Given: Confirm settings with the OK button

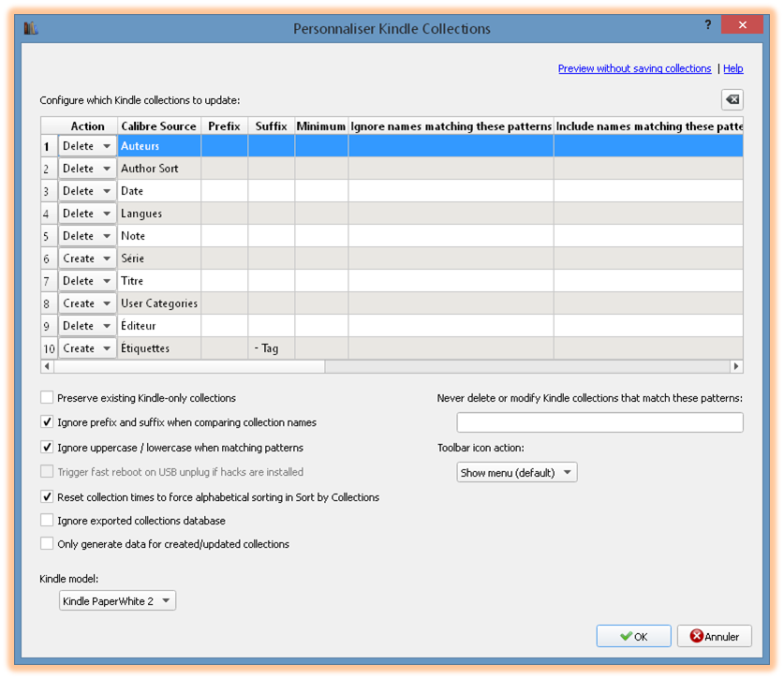Looking at the screenshot, I should click(x=633, y=636).
